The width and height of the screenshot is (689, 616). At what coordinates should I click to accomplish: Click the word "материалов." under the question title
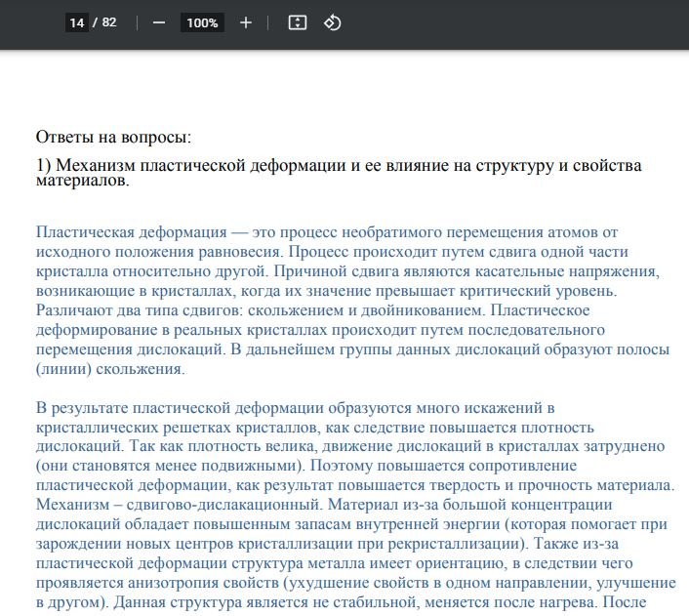pyautogui.click(x=82, y=181)
